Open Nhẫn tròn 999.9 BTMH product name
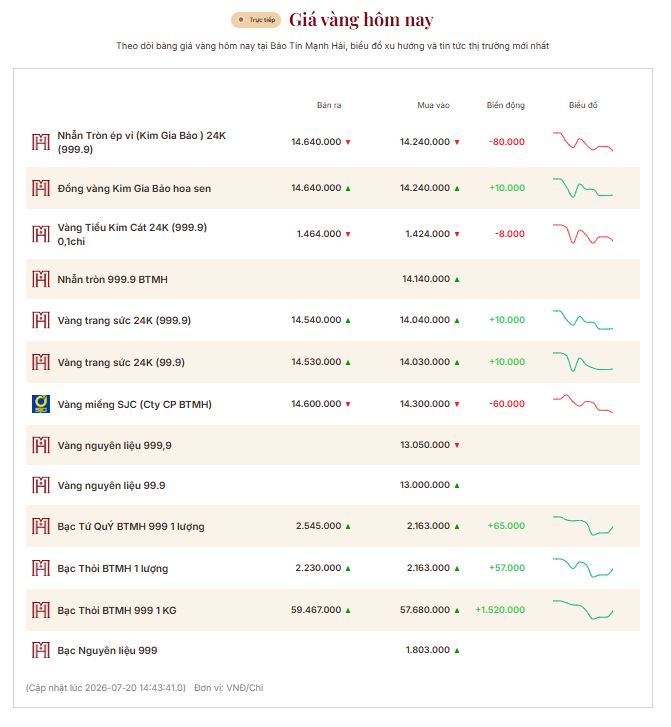Image resolution: width=671 pixels, height=727 pixels. point(113,280)
